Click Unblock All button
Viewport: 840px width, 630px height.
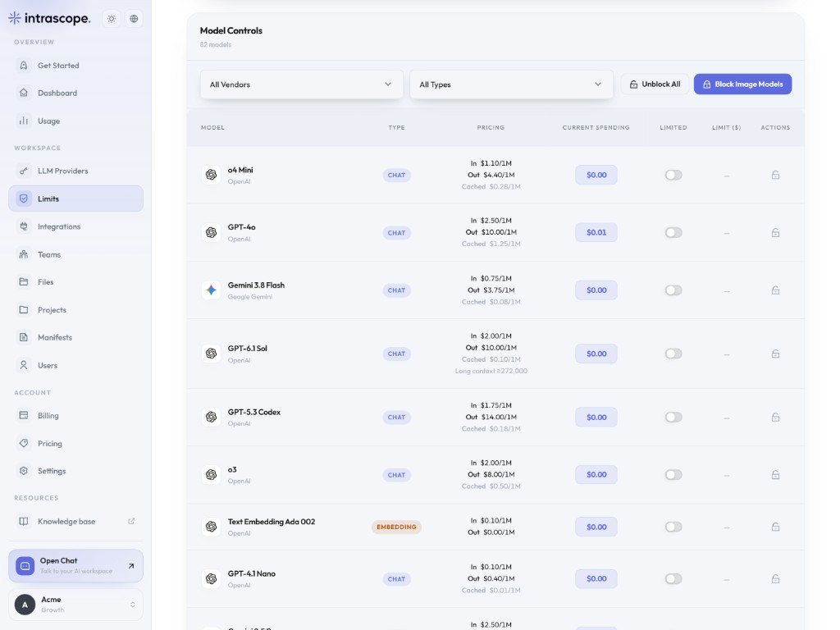655,84
